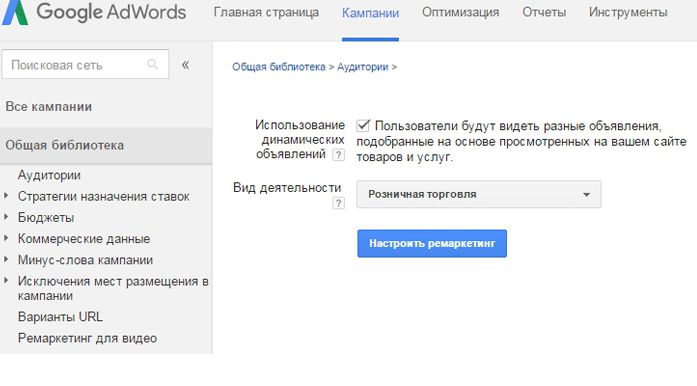Follow Общая библиотека breadcrumb link
Screen dimensions: 697x386
tap(279, 67)
